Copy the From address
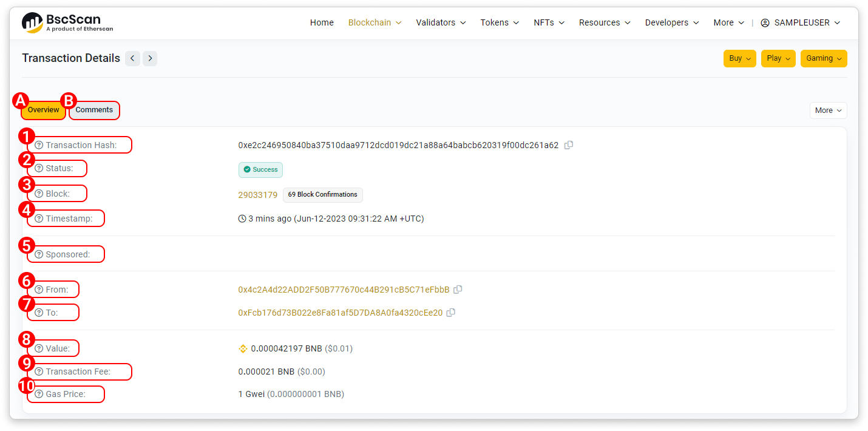The width and height of the screenshot is (868, 431). point(458,290)
